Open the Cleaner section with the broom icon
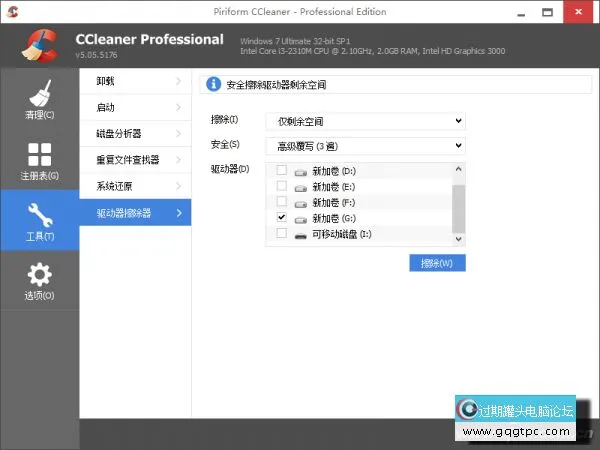The height and width of the screenshot is (450, 600). [x=39, y=99]
